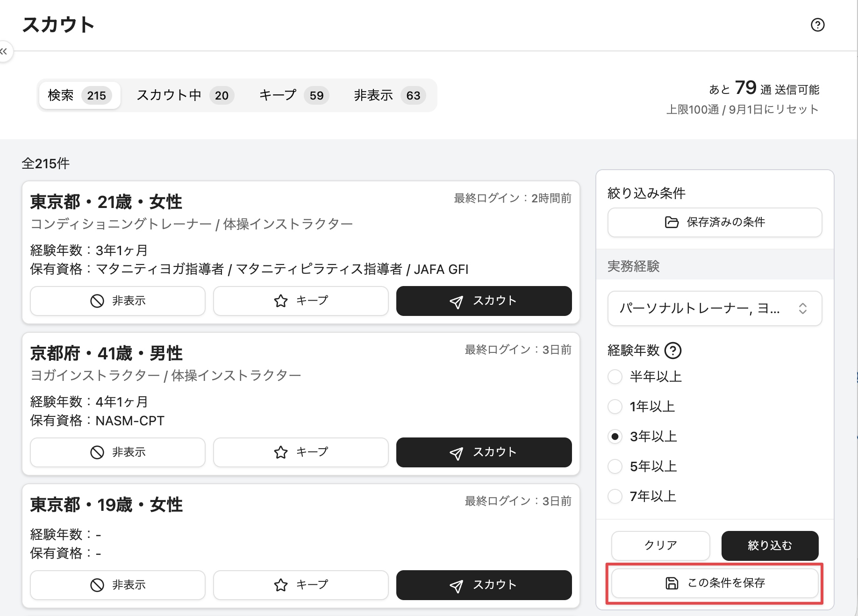Open the 非表示 63 tab
This screenshot has width=858, height=616.
point(390,95)
